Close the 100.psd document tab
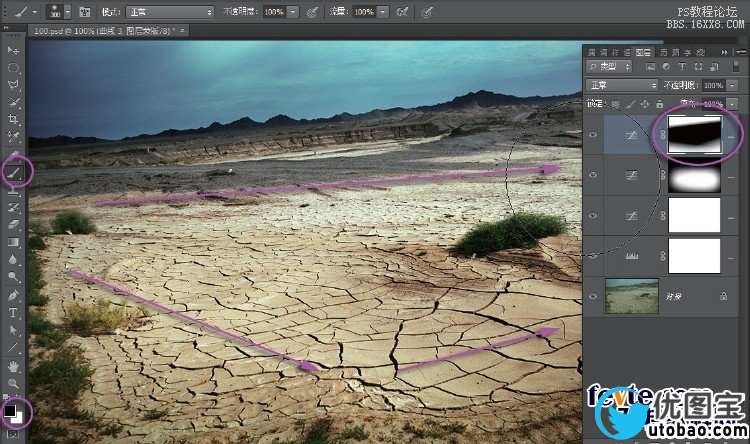 coord(182,31)
